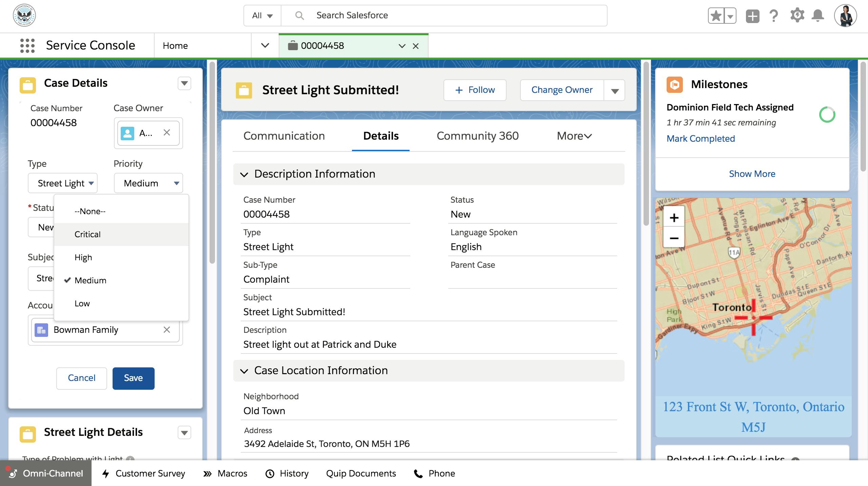Open the Street Light Details card menu
868x486 pixels.
(184, 433)
